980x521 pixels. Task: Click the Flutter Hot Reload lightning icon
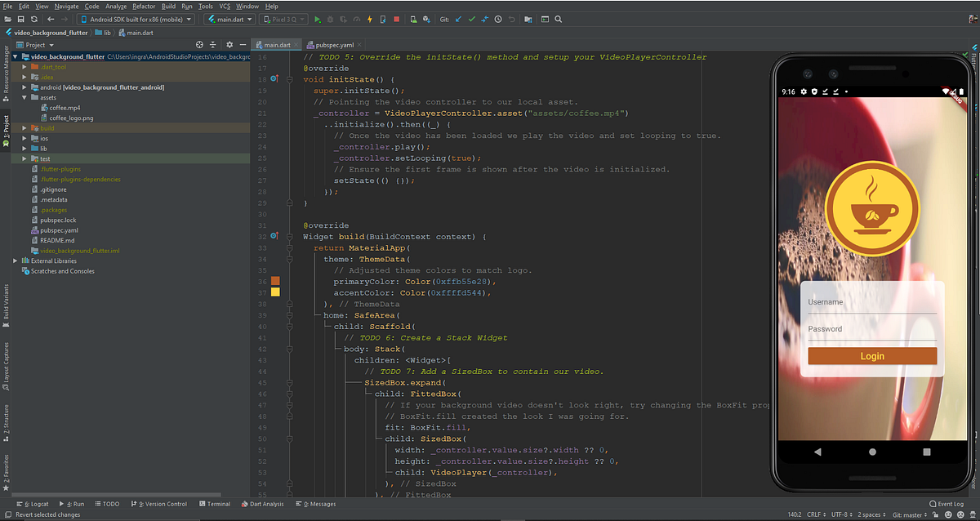[x=370, y=19]
